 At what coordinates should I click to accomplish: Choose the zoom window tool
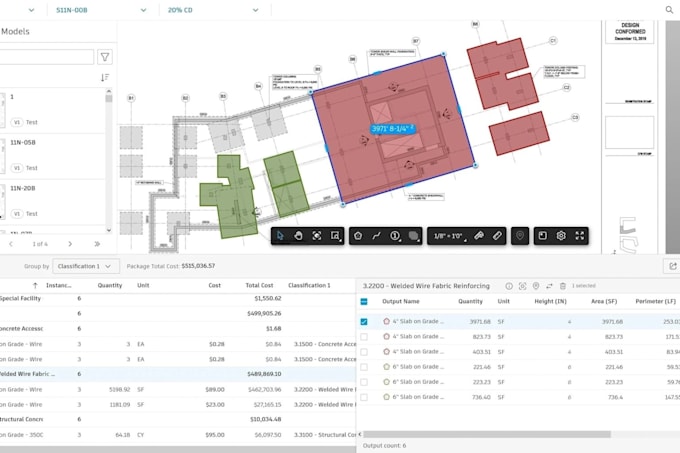tap(335, 235)
